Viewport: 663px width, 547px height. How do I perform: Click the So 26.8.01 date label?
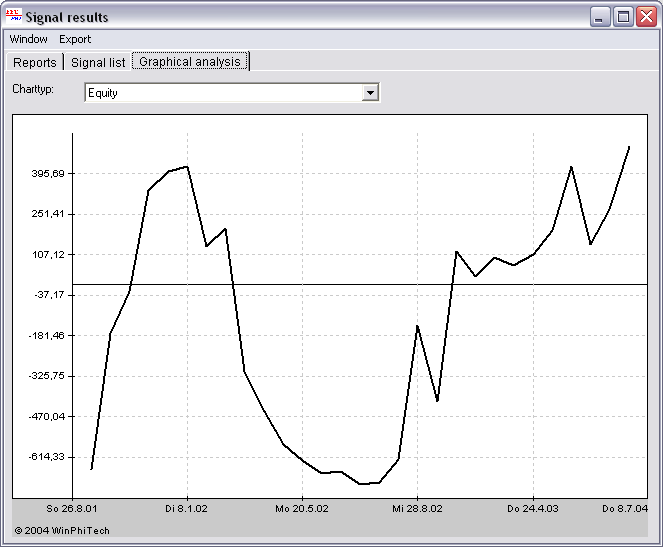click(75, 509)
